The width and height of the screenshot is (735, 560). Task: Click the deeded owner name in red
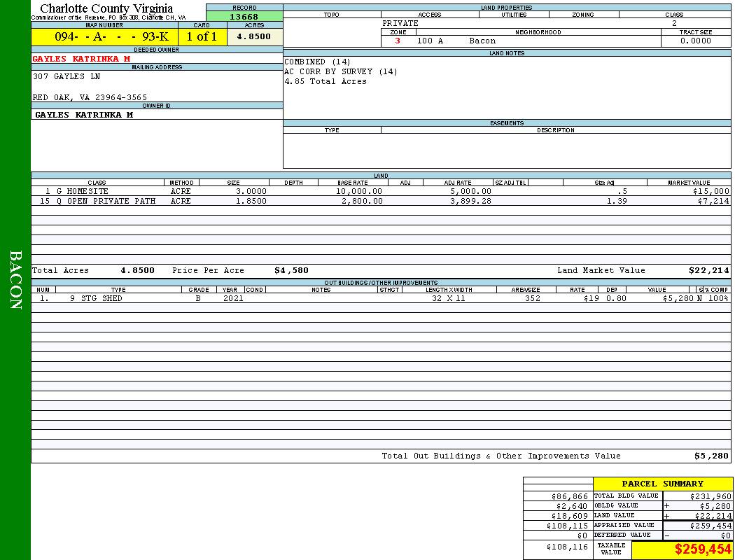[x=81, y=59]
